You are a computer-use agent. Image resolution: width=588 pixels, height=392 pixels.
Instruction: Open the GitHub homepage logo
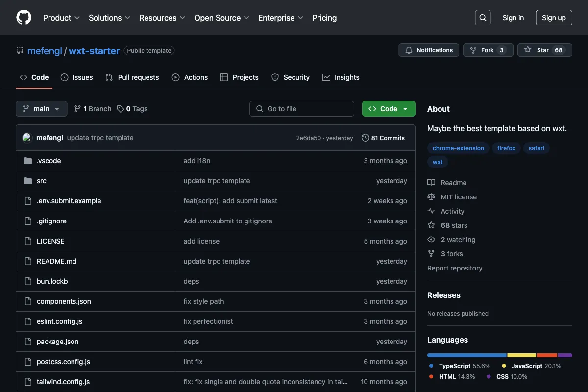[x=24, y=18]
